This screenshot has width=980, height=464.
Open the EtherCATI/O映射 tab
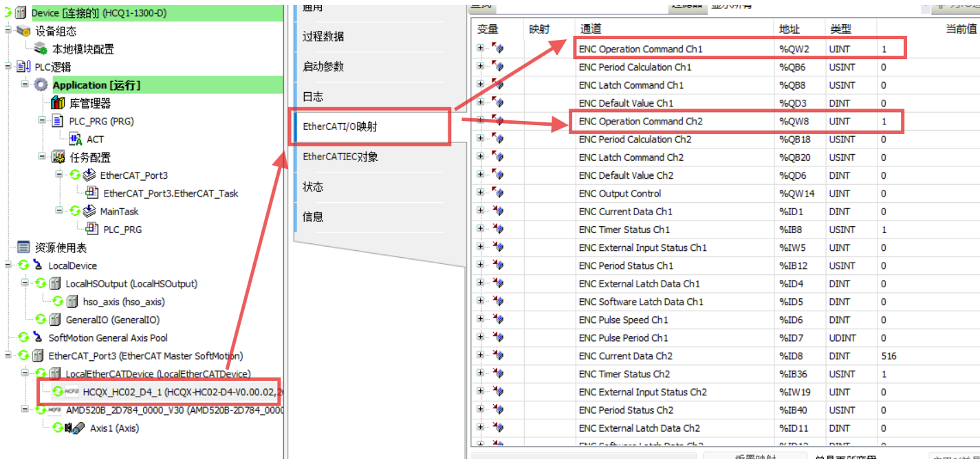point(340,127)
